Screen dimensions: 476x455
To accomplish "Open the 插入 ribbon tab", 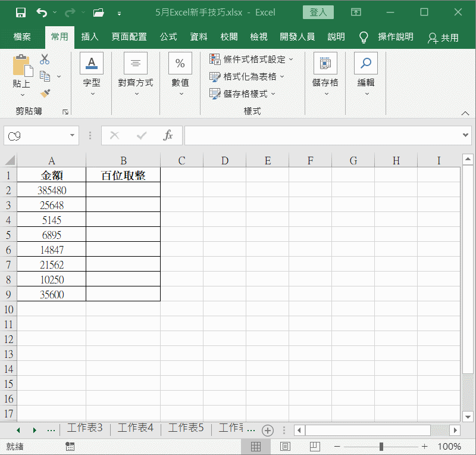I will coord(90,37).
